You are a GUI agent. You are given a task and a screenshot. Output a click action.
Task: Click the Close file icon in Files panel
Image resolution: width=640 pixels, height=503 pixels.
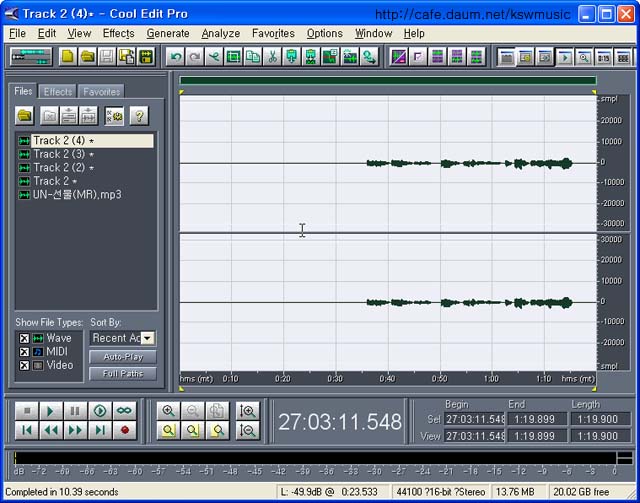pos(49,116)
